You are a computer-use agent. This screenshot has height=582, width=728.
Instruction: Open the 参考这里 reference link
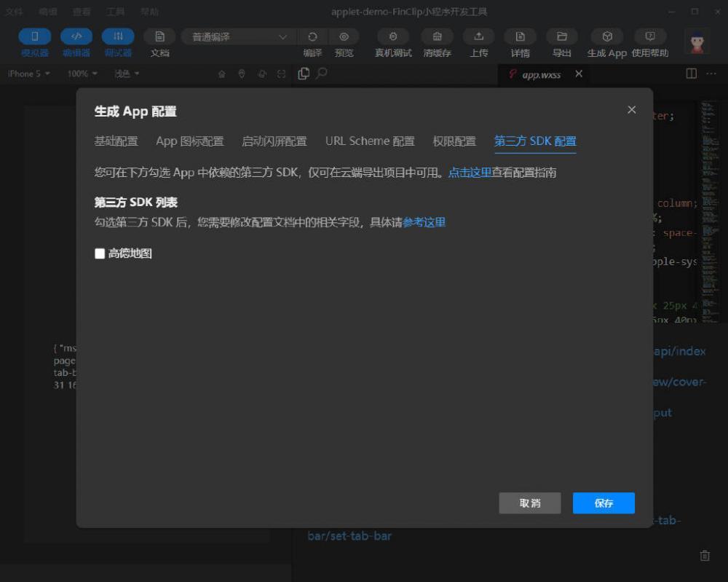pyautogui.click(x=424, y=222)
